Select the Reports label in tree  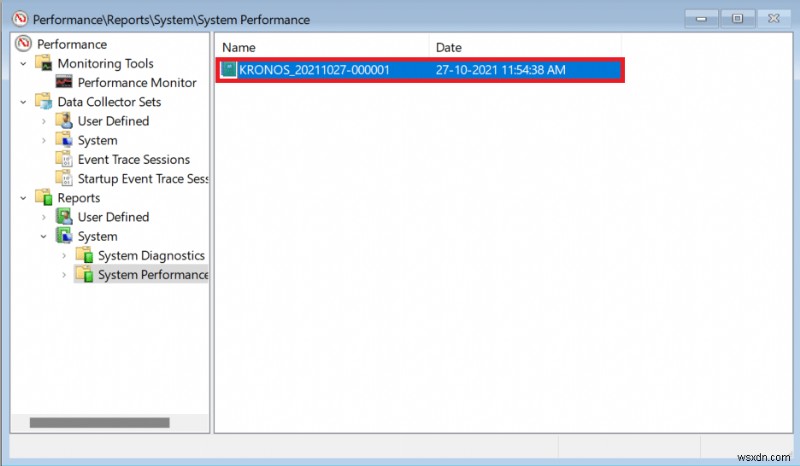pyautogui.click(x=79, y=198)
